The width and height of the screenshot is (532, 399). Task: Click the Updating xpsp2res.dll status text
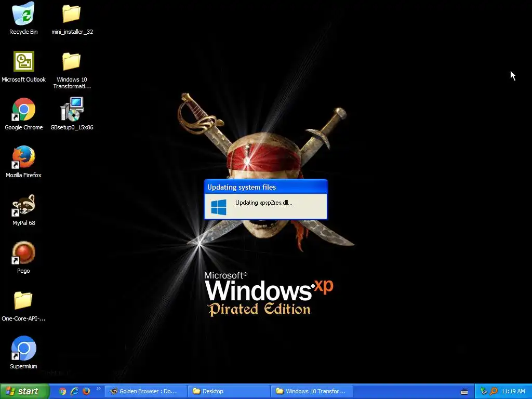[263, 203]
